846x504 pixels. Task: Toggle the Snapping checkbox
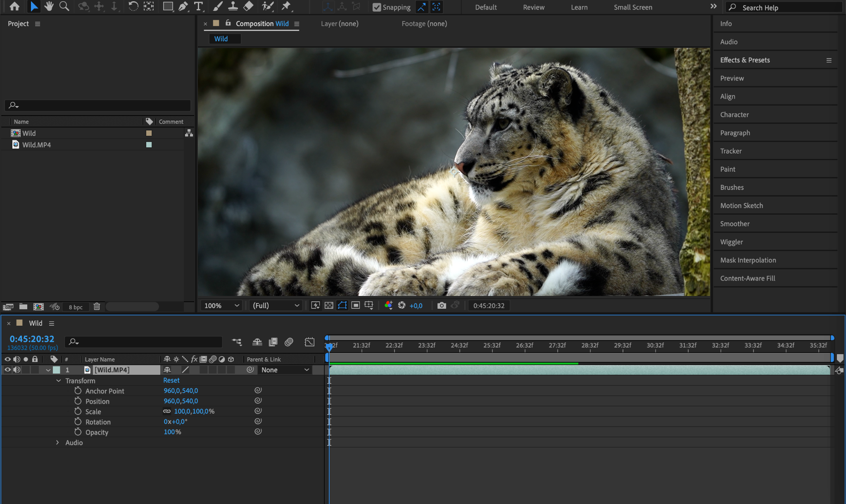coord(376,7)
